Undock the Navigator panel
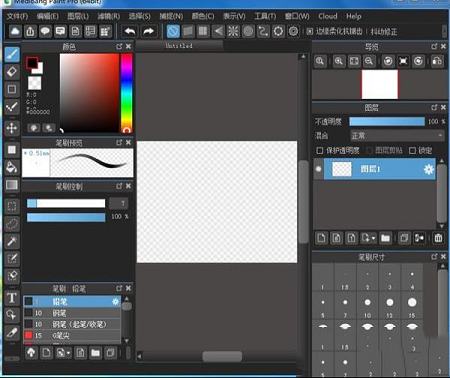450x378 pixels. (434, 47)
